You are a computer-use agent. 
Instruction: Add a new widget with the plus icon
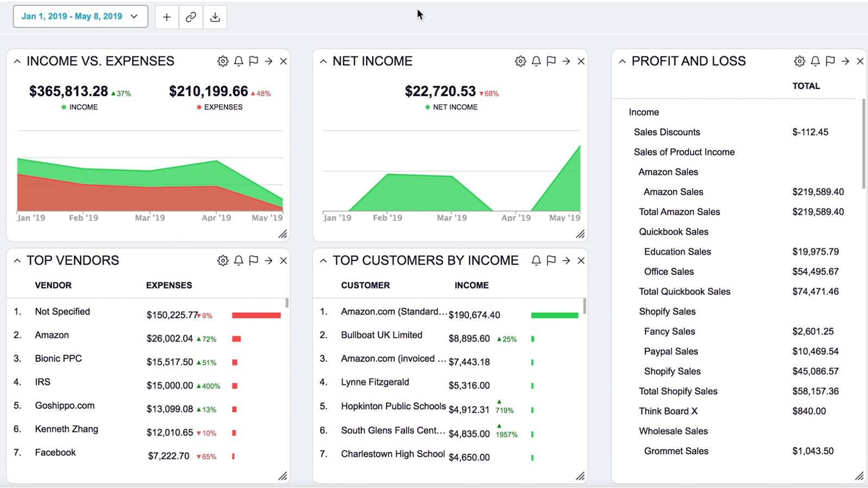[x=167, y=17]
